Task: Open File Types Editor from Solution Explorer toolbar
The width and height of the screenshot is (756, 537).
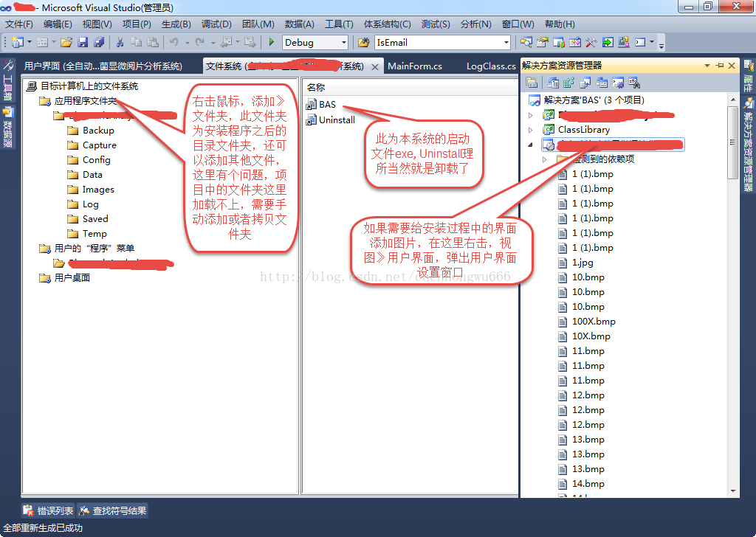Action: click(585, 83)
